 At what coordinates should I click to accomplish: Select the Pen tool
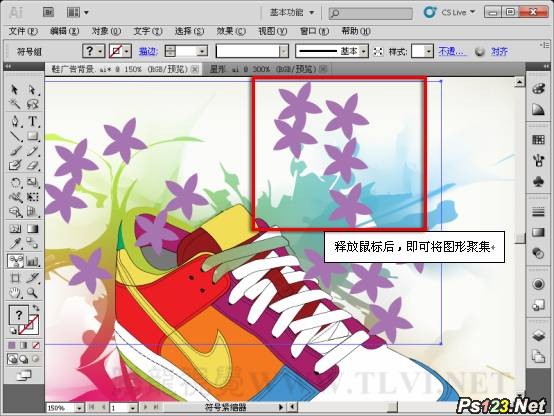tap(14, 121)
